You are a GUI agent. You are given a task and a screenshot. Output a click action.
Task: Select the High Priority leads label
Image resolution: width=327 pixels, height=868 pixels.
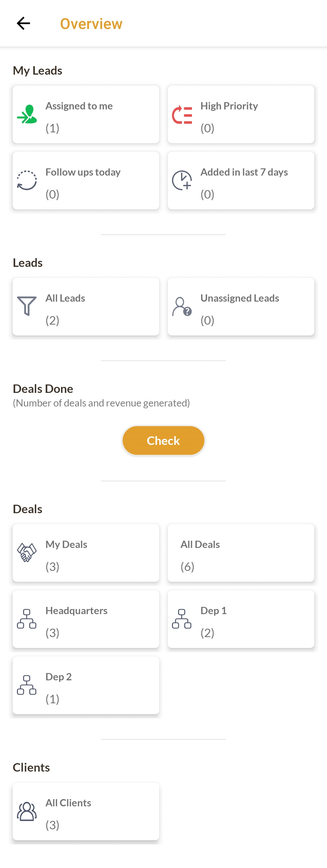(229, 106)
